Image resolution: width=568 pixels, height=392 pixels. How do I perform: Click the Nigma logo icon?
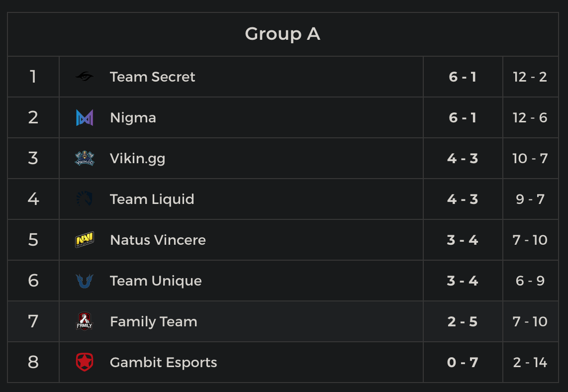pyautogui.click(x=85, y=117)
